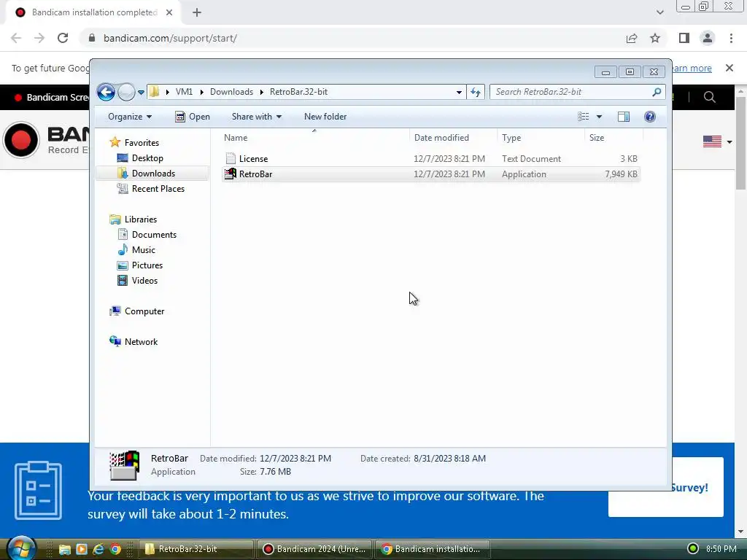This screenshot has width=747, height=560.
Task: Bookmark this page with the star icon
Action: point(655,38)
